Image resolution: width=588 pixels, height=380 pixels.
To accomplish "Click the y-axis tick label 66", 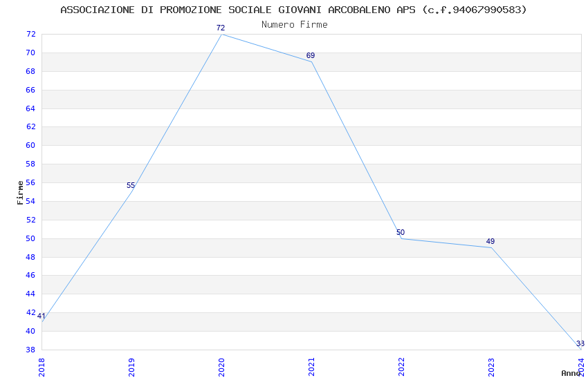I will coord(30,90).
